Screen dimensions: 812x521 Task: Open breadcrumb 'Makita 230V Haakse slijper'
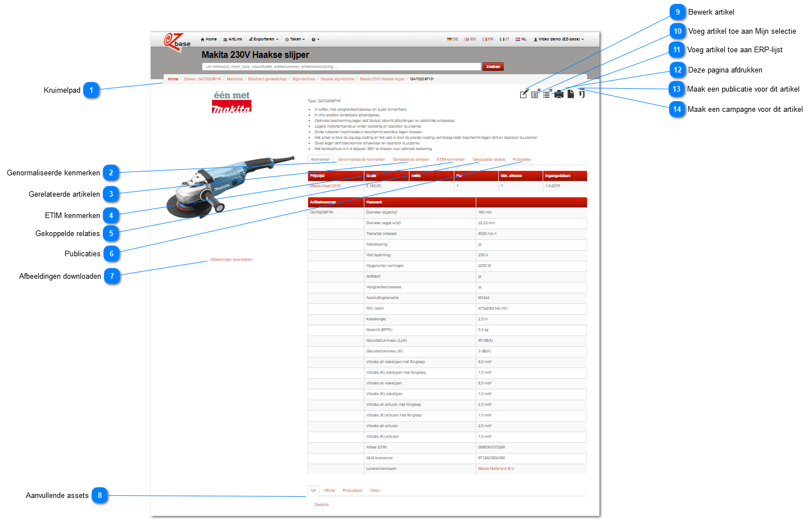tap(382, 79)
